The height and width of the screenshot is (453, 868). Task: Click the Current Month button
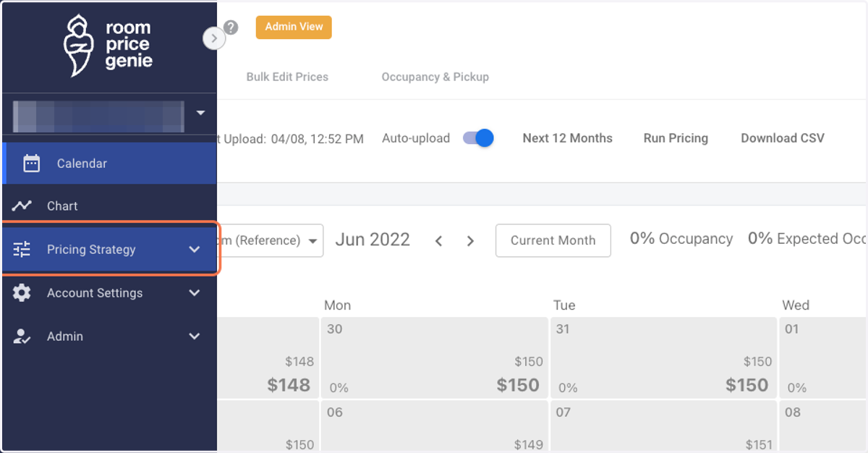[553, 240]
